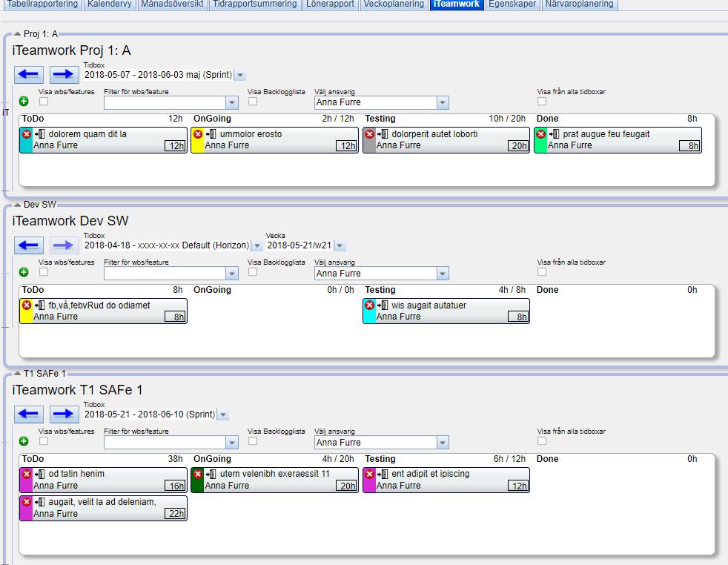Enable Visa Backlogglista in Proj 1: A
The image size is (728, 565).
pyautogui.click(x=253, y=101)
